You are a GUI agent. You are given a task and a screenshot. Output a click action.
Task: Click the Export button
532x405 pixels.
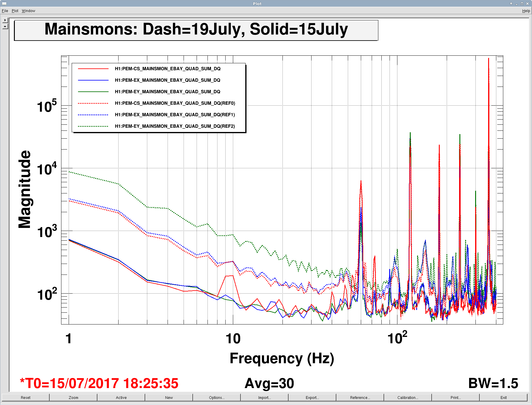point(312,398)
